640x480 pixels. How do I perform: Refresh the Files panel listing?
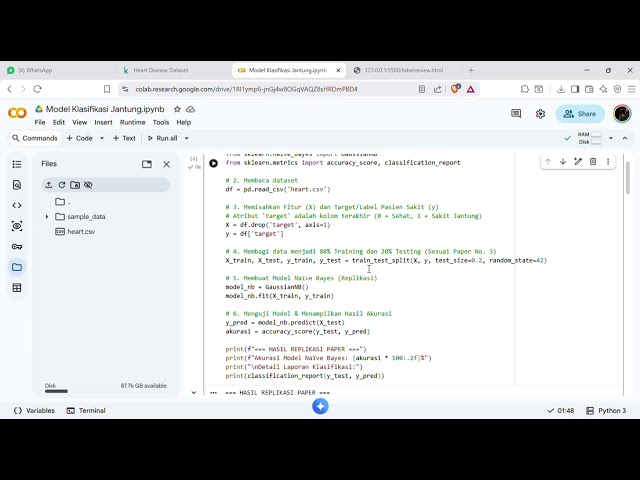(62, 185)
